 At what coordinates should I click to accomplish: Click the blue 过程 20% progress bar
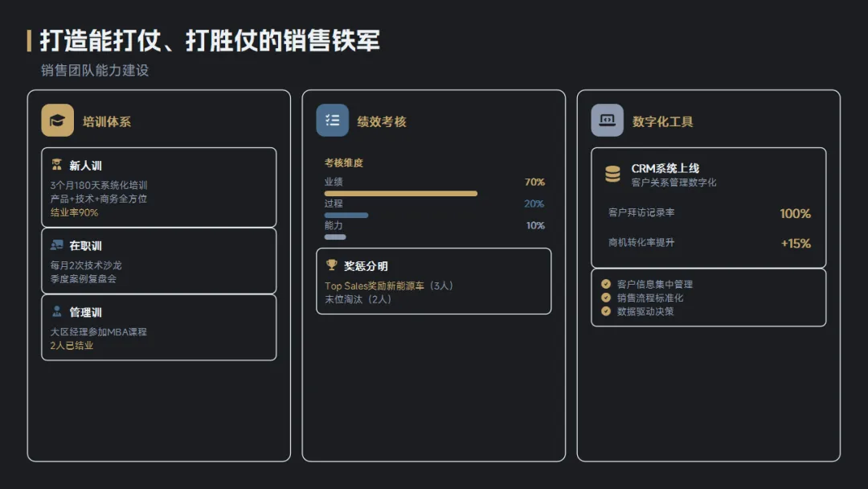(346, 216)
